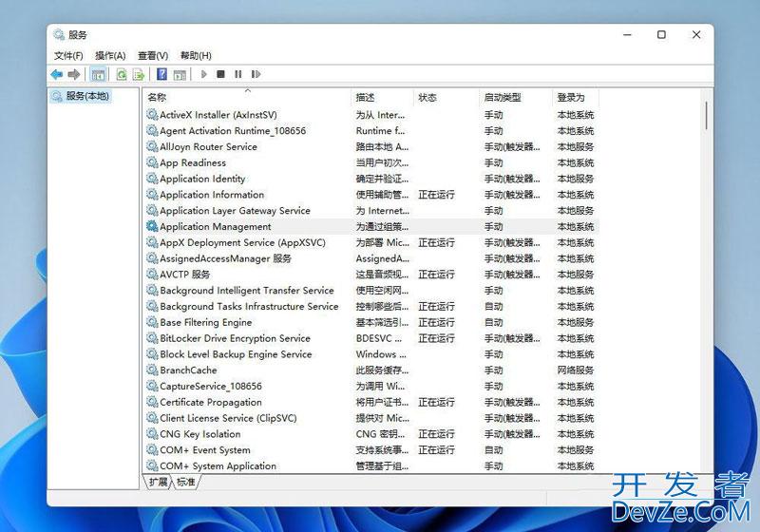This screenshot has width=760, height=532.
Task: Click 正在运行 status of Base Filtering Engine
Action: pyautogui.click(x=436, y=322)
